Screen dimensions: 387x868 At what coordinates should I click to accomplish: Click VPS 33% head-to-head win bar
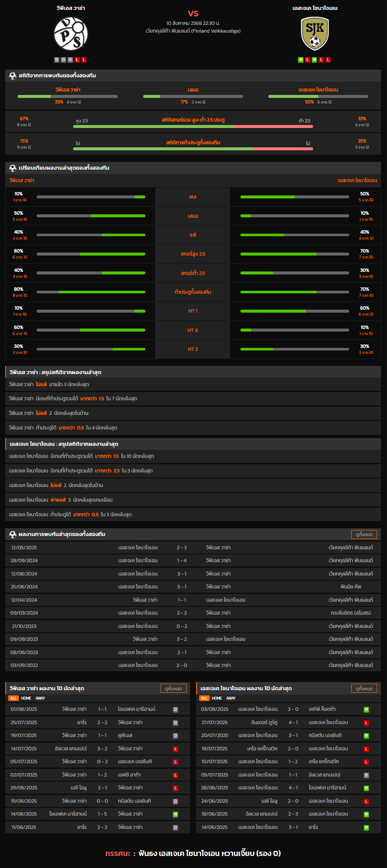click(x=68, y=97)
